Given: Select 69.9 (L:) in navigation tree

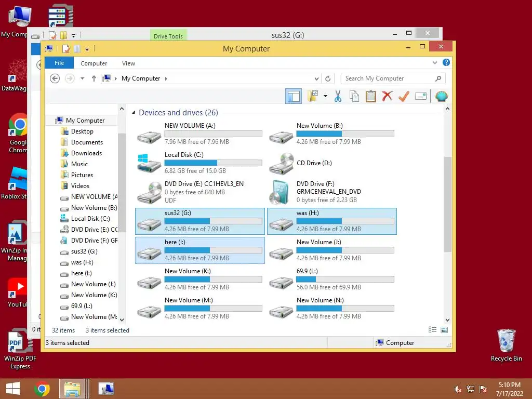Looking at the screenshot, I should pyautogui.click(x=82, y=305).
